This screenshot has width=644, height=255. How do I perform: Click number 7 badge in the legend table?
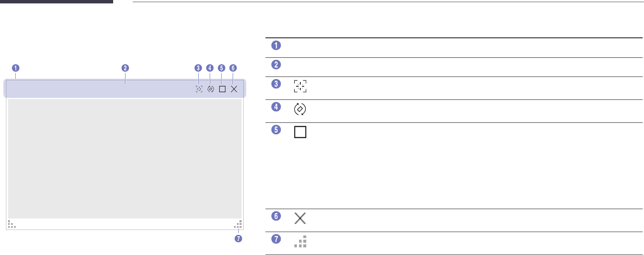(x=276, y=239)
